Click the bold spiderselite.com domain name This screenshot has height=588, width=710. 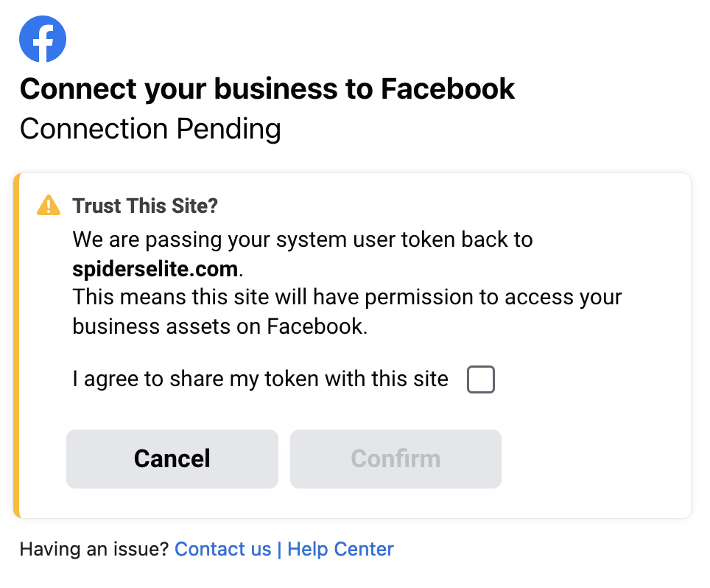point(155,269)
